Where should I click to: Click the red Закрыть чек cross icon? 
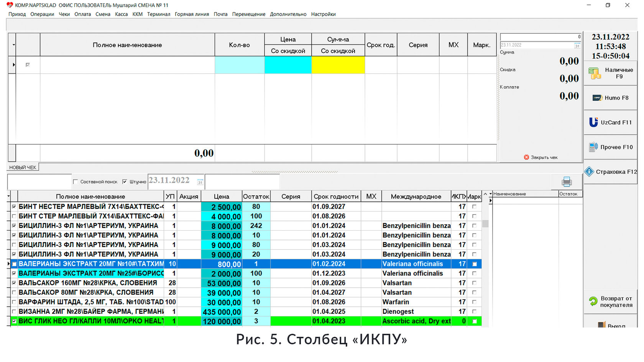point(526,157)
